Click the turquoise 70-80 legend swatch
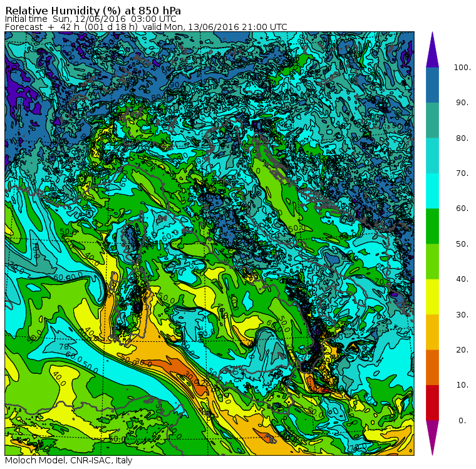The image size is (476, 469). [x=432, y=156]
